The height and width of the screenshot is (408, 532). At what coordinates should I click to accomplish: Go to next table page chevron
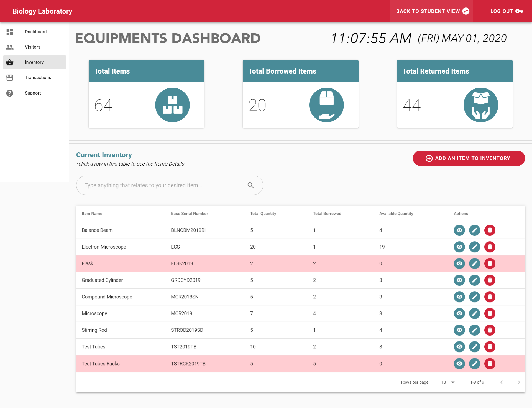(519, 382)
